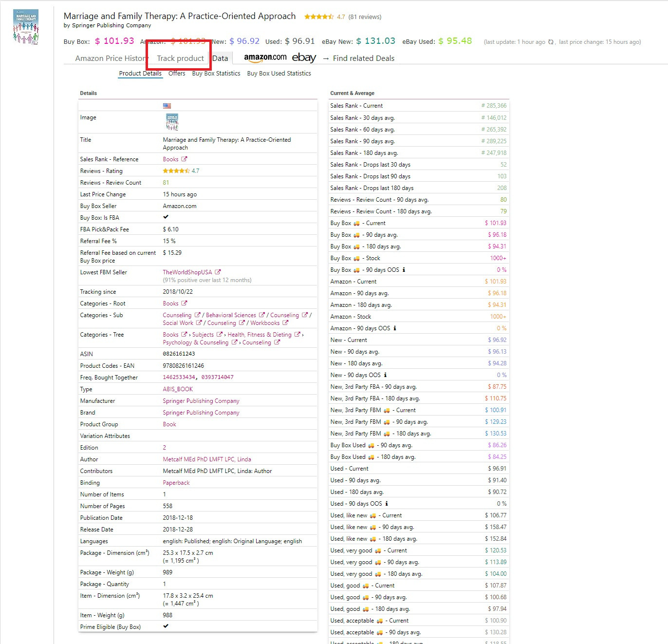Open external icon beside Behavioral Sciences
The width and height of the screenshot is (668, 644).
[x=262, y=315]
